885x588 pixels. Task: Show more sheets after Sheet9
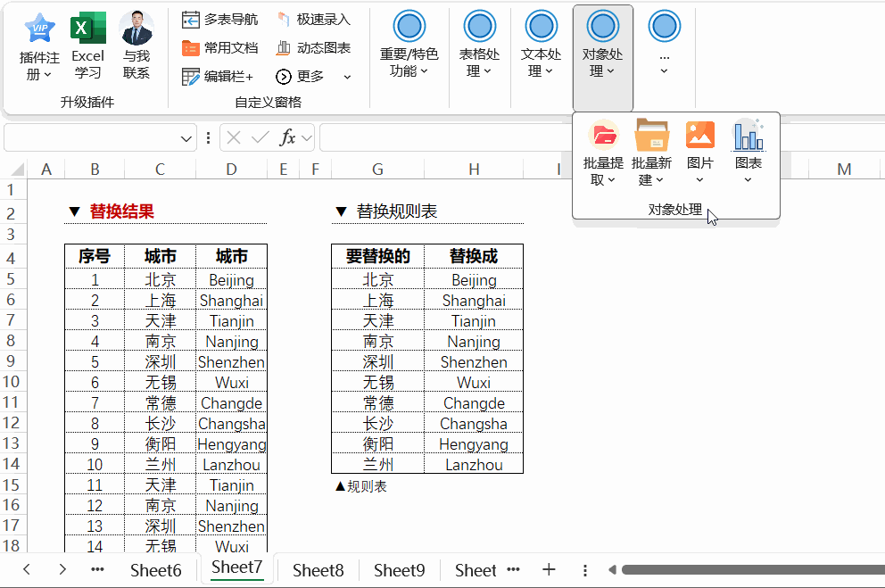tap(513, 569)
